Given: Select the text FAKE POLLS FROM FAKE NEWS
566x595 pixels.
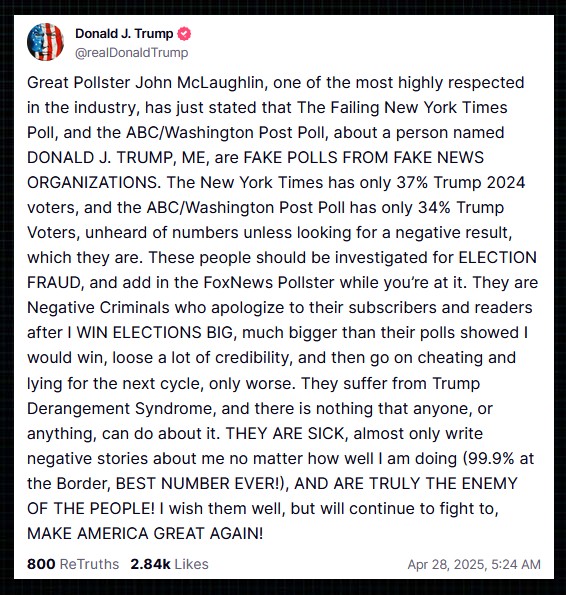Looking at the screenshot, I should pyautogui.click(x=363, y=157).
